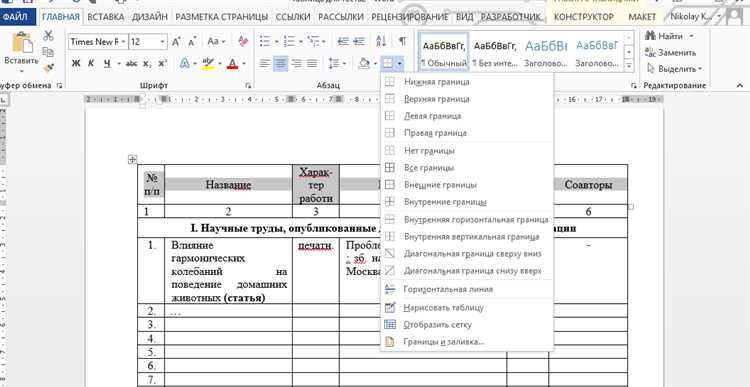The image size is (750, 387).
Task: Decrease font size with the small A icon
Action: (x=192, y=42)
